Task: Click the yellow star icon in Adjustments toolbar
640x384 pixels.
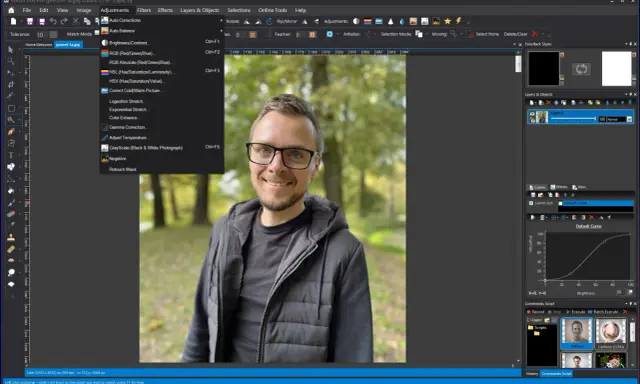Action: 447,21
